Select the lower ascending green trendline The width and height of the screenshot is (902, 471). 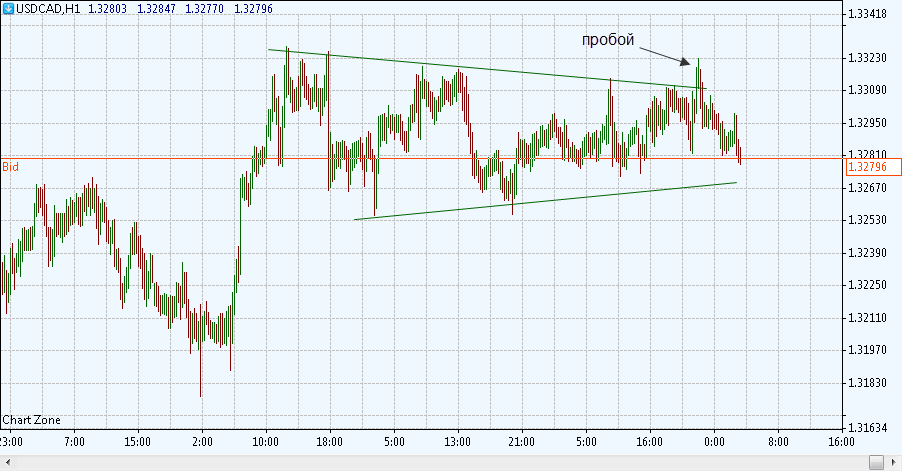click(546, 201)
